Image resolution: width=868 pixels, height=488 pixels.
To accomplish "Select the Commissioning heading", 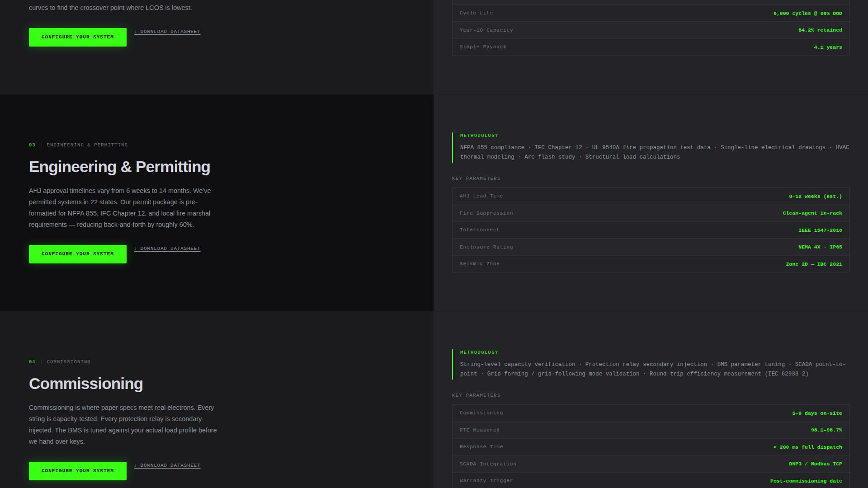I will (86, 384).
